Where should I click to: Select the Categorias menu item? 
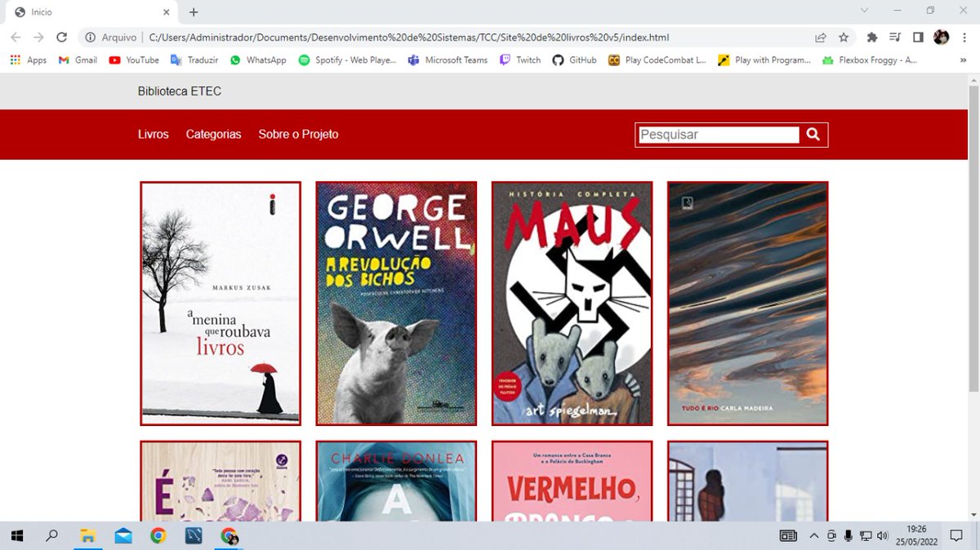tap(213, 135)
